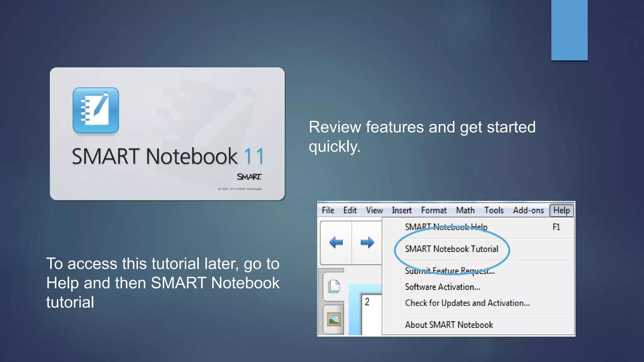Open the File menu

click(x=328, y=210)
